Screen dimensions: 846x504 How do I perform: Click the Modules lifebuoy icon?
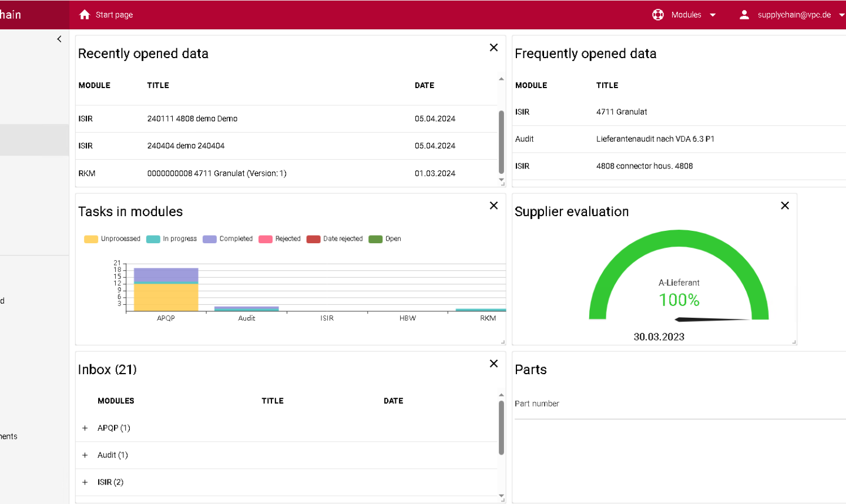[658, 15]
